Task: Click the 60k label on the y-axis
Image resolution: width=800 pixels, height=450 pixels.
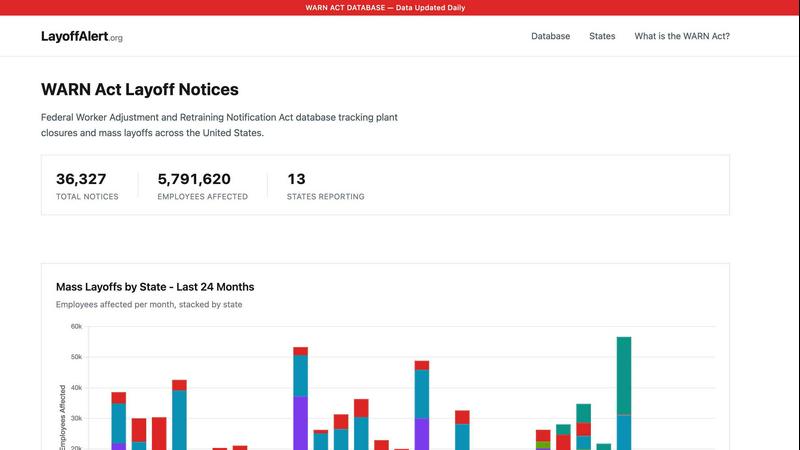Action: pyautogui.click(x=76, y=326)
